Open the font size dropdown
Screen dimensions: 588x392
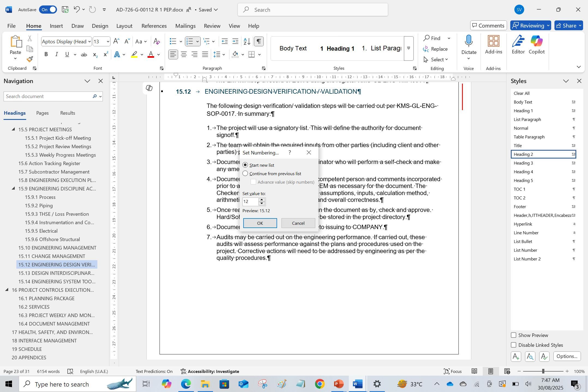click(108, 41)
